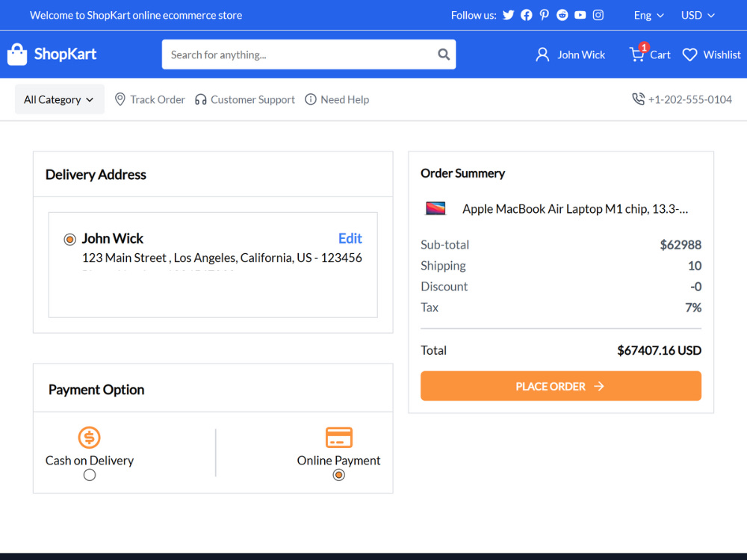Image resolution: width=747 pixels, height=560 pixels.
Task: Click the Track Order location pin icon
Action: pyautogui.click(x=120, y=99)
